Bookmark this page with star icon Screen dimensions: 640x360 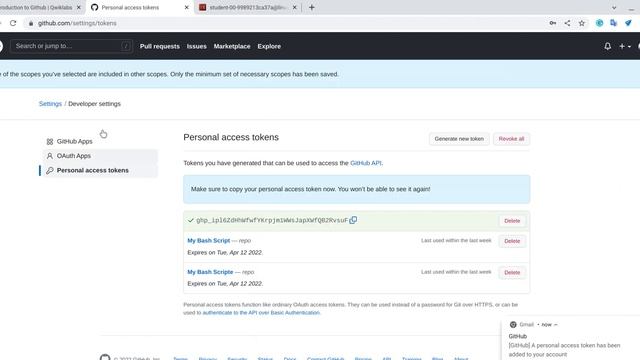(x=582, y=23)
